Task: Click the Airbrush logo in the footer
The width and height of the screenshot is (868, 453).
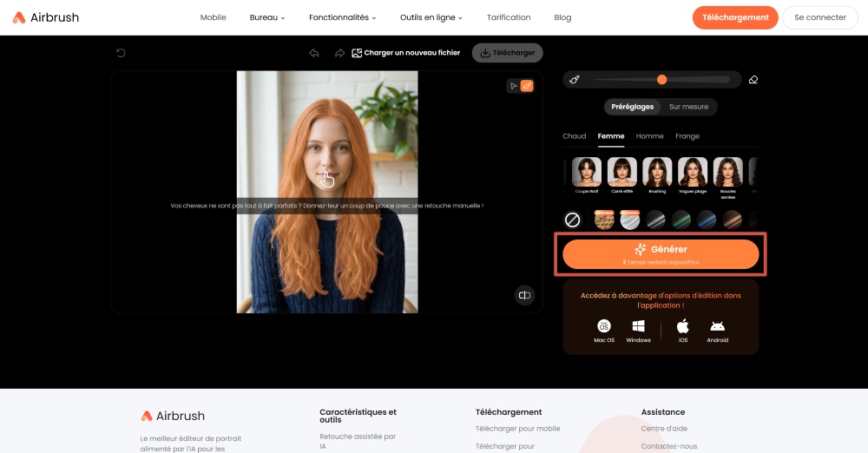Action: [x=173, y=416]
